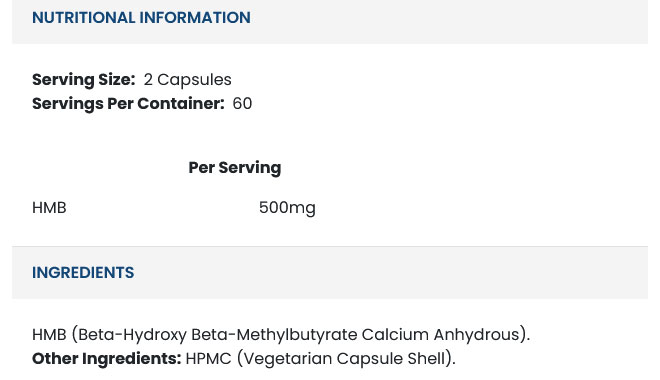Click the HMB abbreviation in ingredients

49,335
